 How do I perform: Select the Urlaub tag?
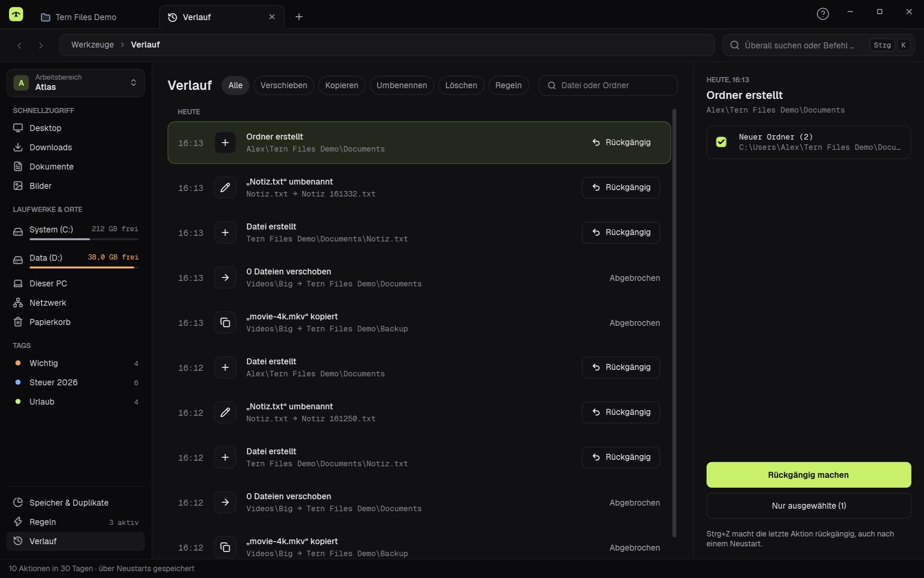tap(76, 402)
